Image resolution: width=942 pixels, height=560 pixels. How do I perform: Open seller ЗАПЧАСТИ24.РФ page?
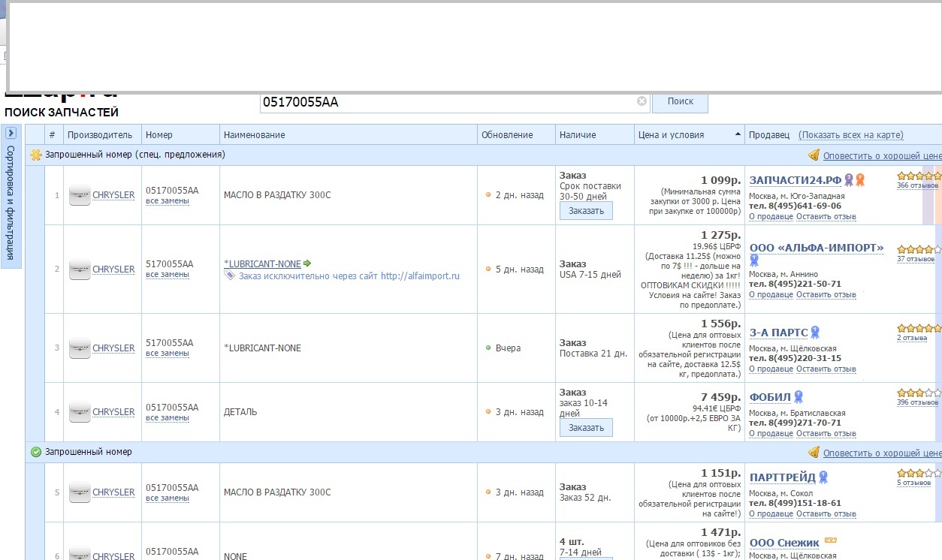point(796,181)
